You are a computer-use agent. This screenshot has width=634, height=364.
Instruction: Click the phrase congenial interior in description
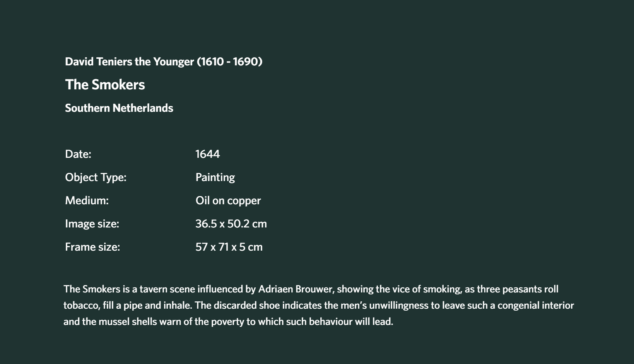(x=536, y=305)
